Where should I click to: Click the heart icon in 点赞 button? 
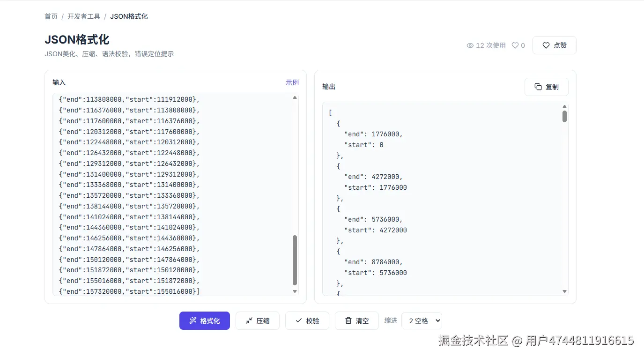tap(546, 45)
